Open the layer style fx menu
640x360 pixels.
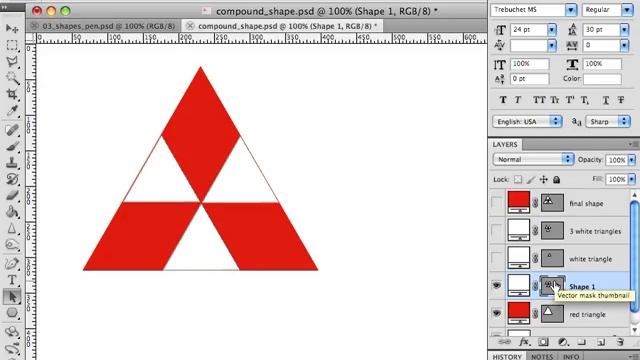tap(524, 342)
